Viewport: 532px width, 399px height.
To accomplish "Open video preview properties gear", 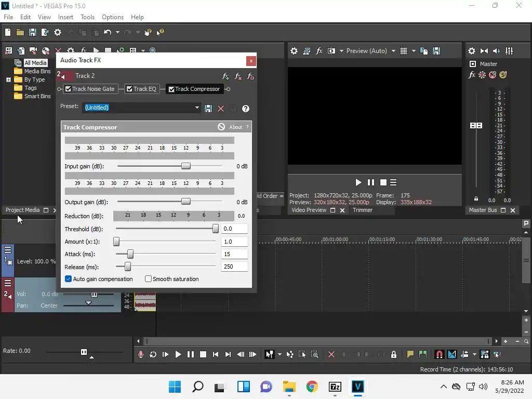I will [294, 51].
